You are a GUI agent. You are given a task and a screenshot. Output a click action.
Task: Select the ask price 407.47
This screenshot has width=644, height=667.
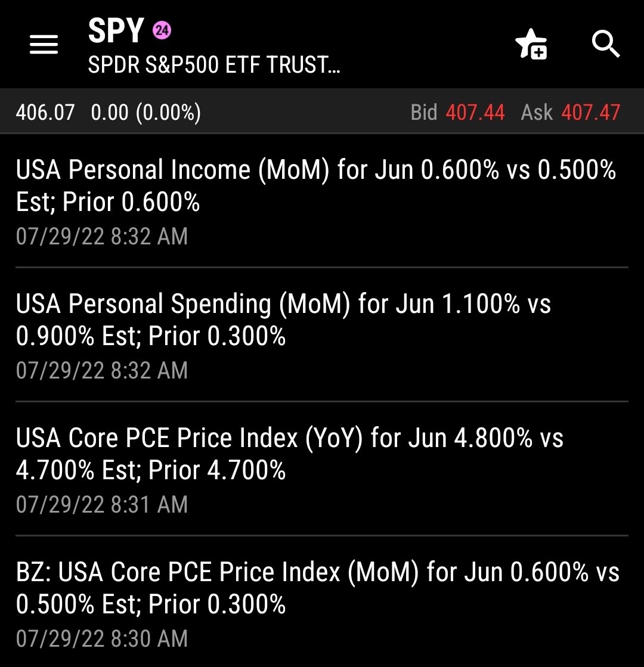[x=590, y=112]
